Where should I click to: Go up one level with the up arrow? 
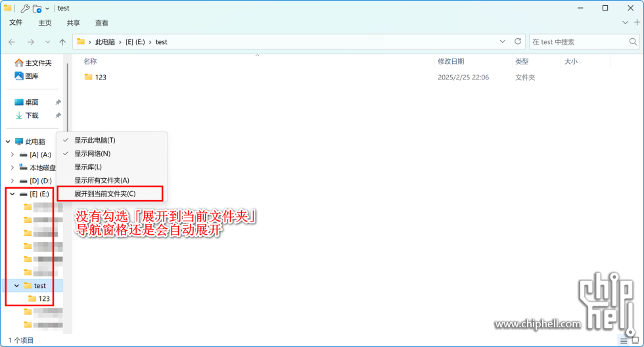(62, 42)
